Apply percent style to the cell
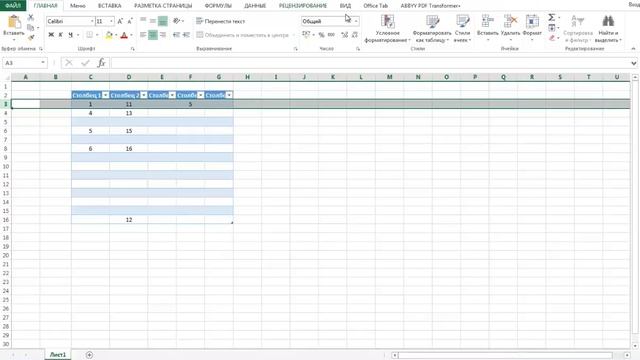The image size is (640, 360). pyautogui.click(x=322, y=35)
